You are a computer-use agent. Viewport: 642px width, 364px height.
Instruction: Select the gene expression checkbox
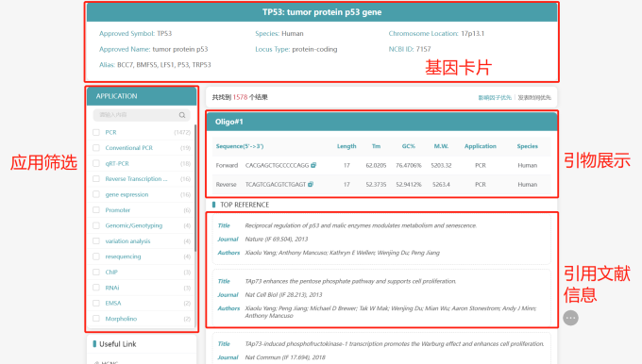96,194
